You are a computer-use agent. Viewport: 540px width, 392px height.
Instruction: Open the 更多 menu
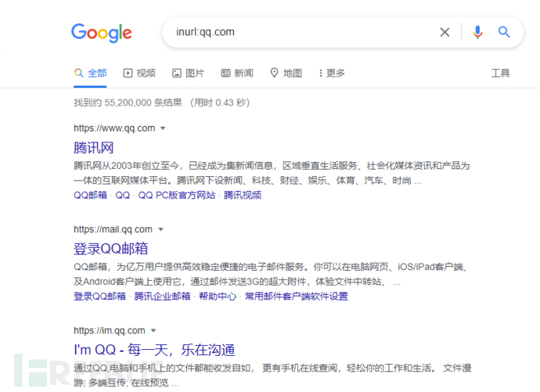click(x=332, y=74)
